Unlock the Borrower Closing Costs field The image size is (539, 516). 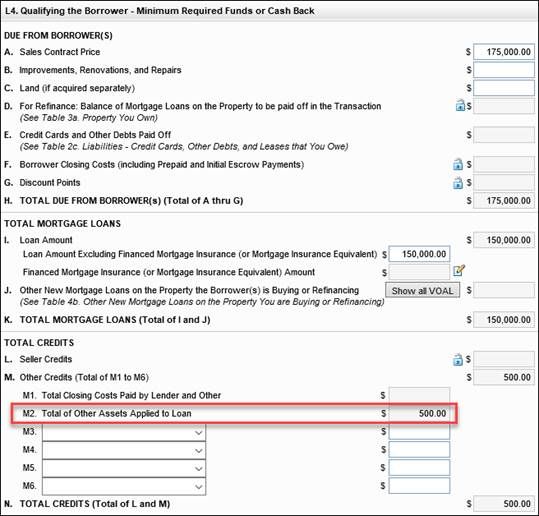tap(458, 164)
